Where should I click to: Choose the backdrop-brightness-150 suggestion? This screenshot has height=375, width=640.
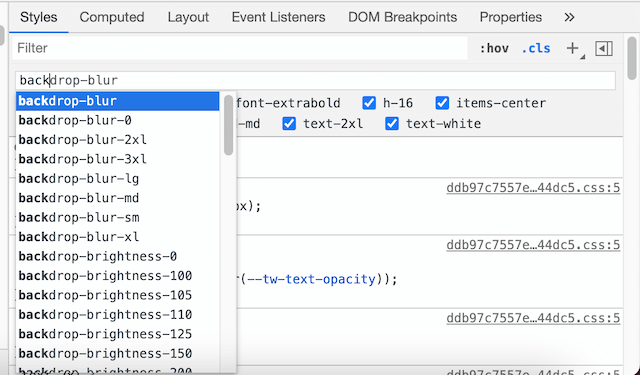(118, 354)
